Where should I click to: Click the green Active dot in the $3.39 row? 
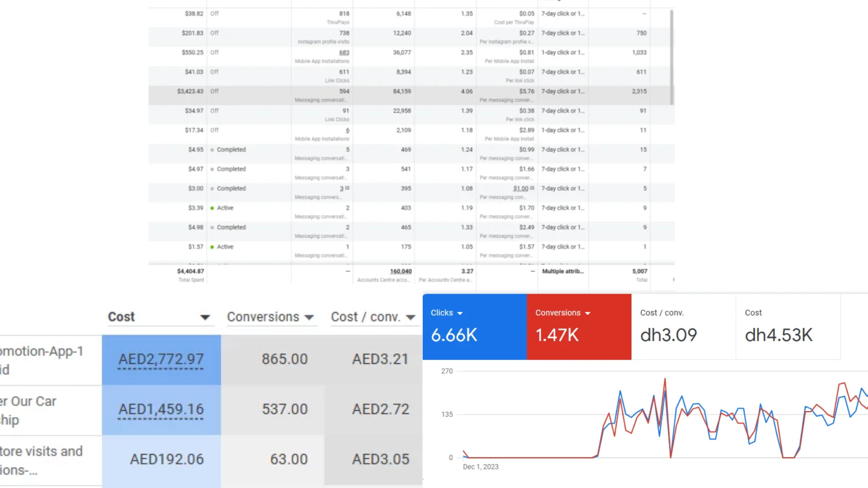212,208
